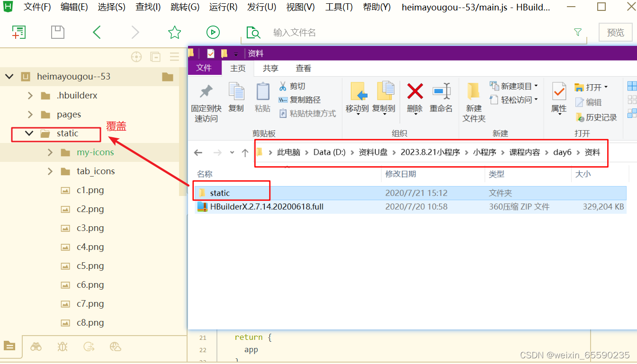Click the 打开 open button
This screenshot has height=364, width=637.
pos(591,88)
